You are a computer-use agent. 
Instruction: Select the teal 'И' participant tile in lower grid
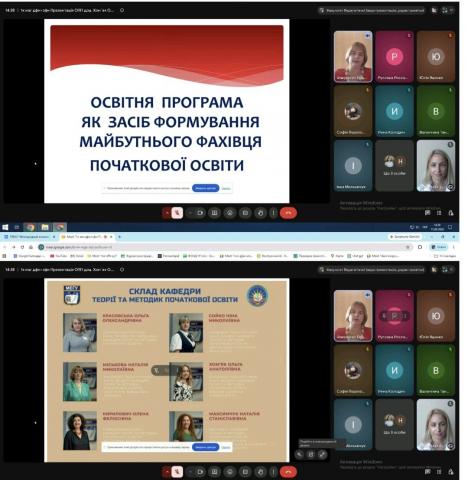coord(394,370)
